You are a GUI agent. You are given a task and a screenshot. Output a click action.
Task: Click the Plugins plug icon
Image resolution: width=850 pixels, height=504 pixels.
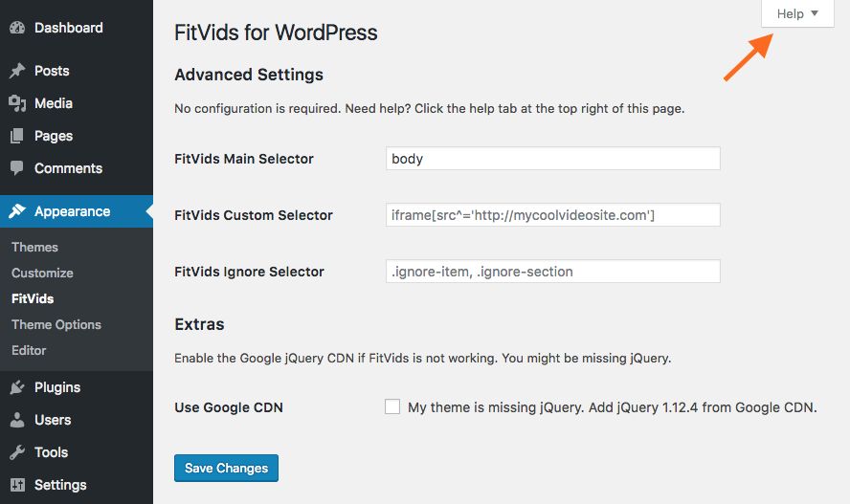click(x=17, y=387)
